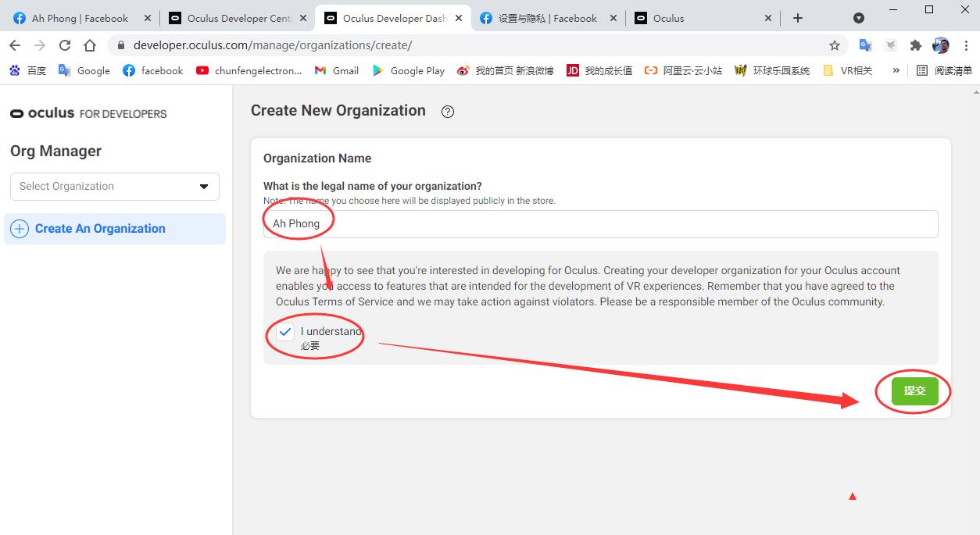The width and height of the screenshot is (980, 535).
Task: Open the 阿里云-云小站 bookmark
Action: [x=683, y=70]
